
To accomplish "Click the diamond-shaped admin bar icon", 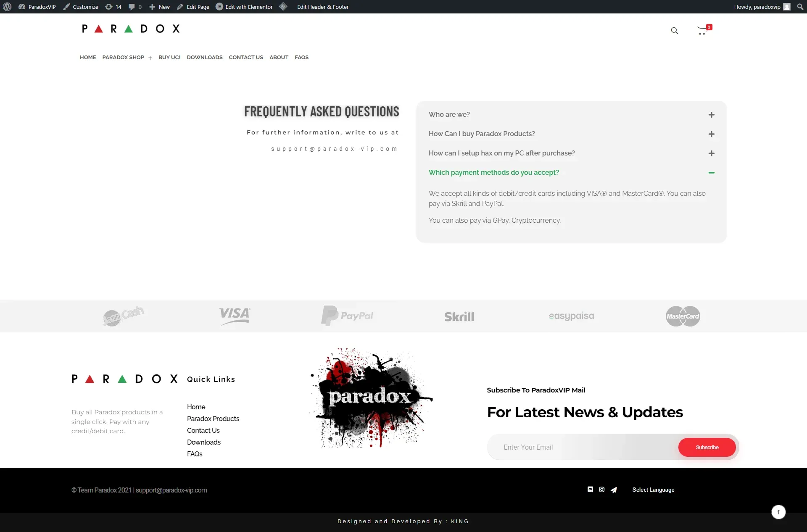I will (283, 7).
